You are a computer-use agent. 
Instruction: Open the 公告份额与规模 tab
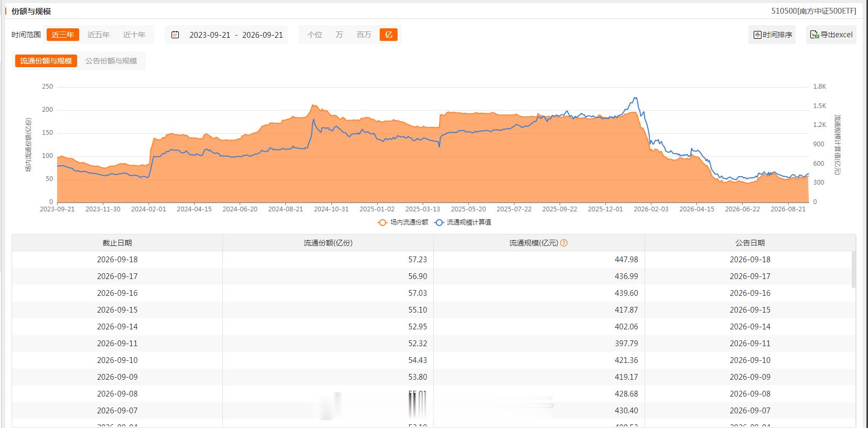click(111, 61)
